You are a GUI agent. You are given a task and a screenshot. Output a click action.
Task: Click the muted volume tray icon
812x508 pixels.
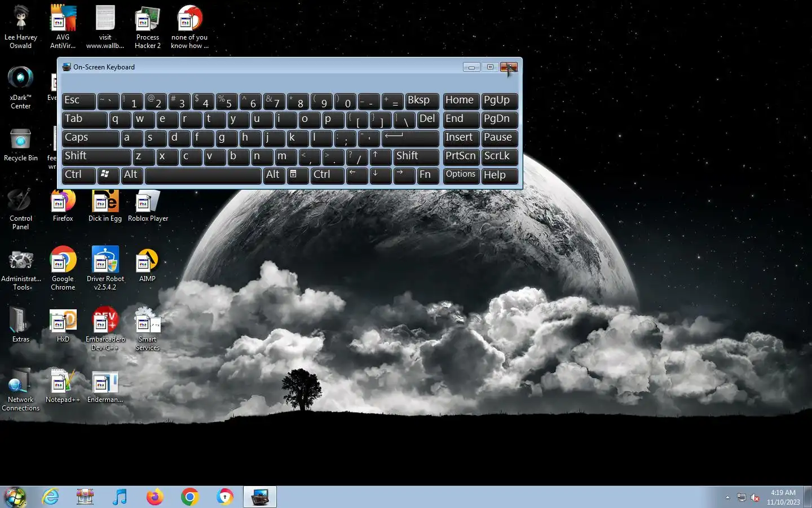(x=755, y=498)
